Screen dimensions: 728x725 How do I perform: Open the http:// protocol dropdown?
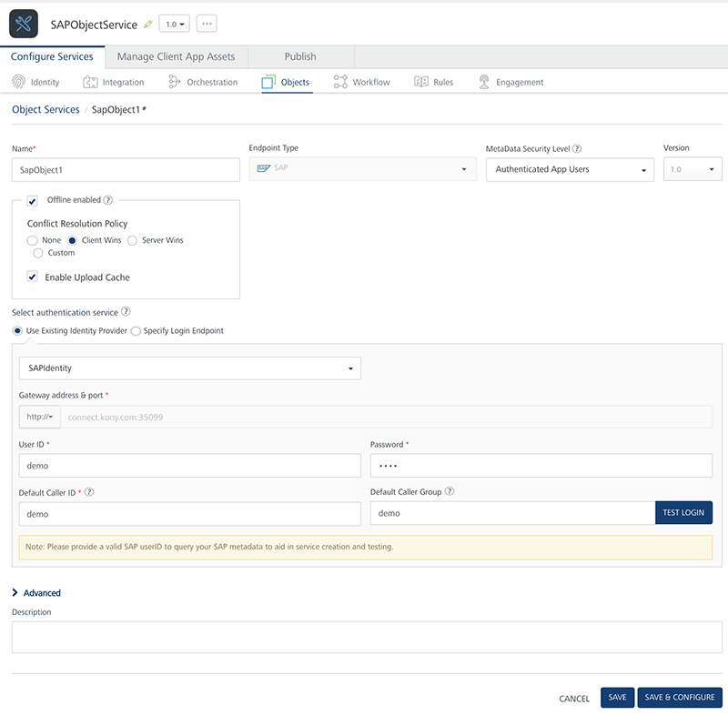tap(39, 417)
